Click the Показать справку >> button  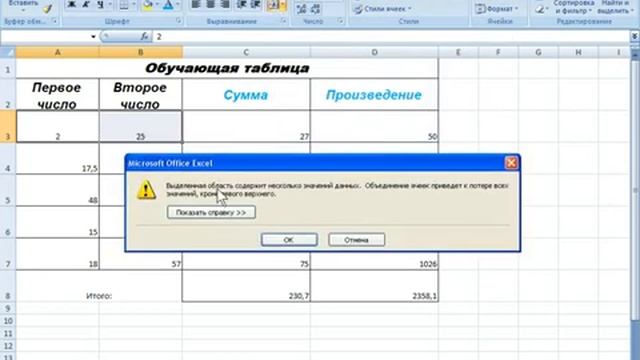tap(211, 212)
